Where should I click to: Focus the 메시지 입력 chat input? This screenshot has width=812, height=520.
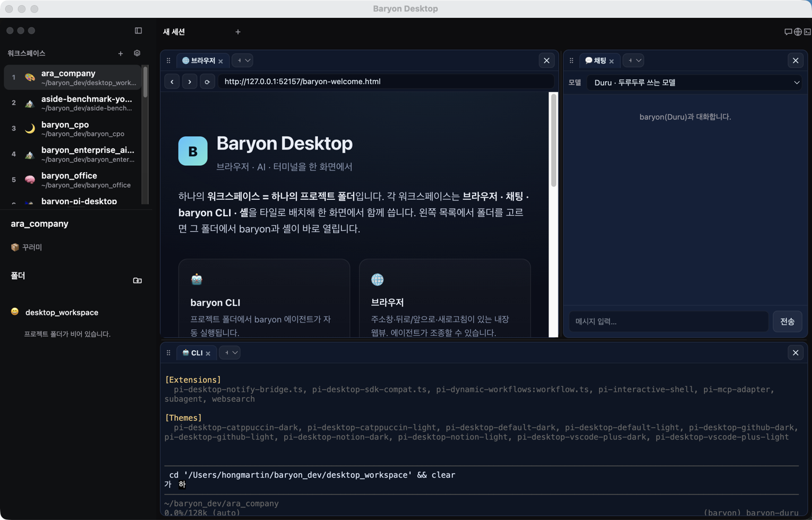pyautogui.click(x=669, y=321)
